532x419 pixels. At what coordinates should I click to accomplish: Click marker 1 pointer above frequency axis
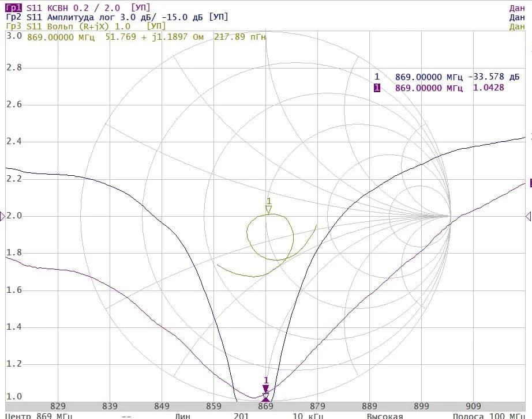[x=266, y=388]
